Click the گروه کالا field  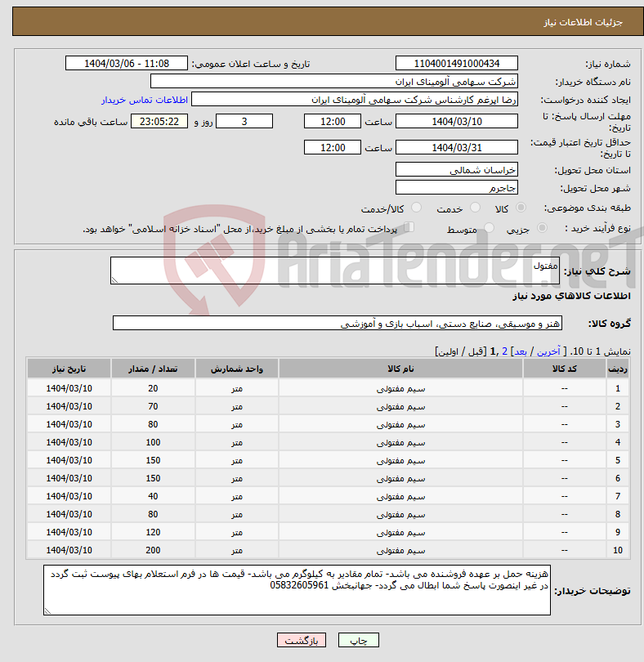pos(338,324)
